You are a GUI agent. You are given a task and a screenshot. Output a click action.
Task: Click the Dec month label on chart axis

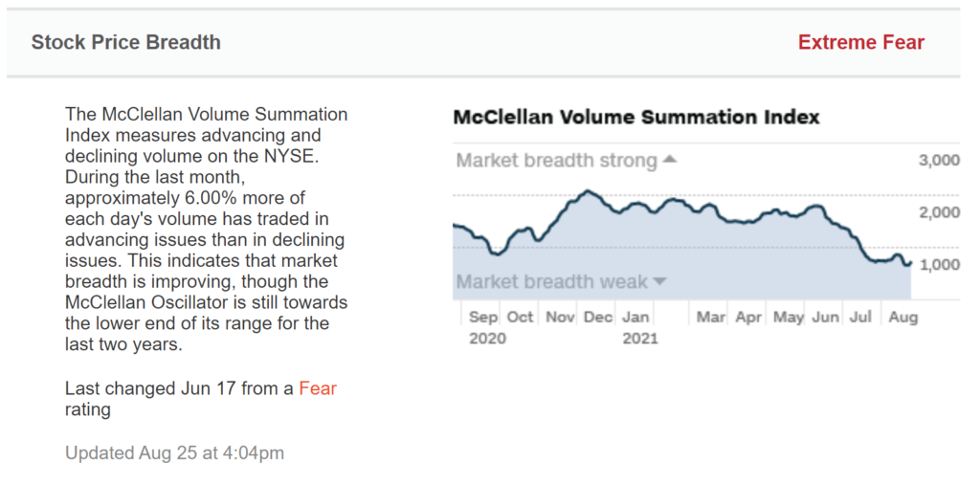(x=598, y=317)
